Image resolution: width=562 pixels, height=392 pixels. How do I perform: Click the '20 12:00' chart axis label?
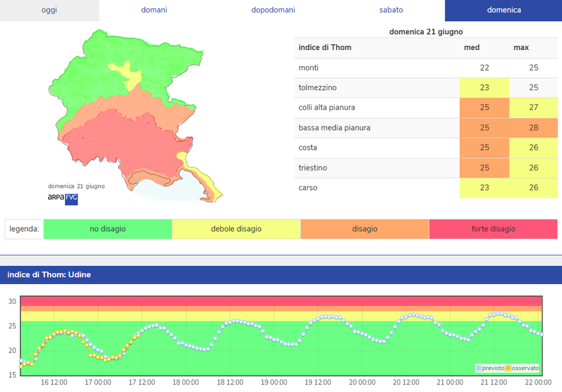point(406,383)
